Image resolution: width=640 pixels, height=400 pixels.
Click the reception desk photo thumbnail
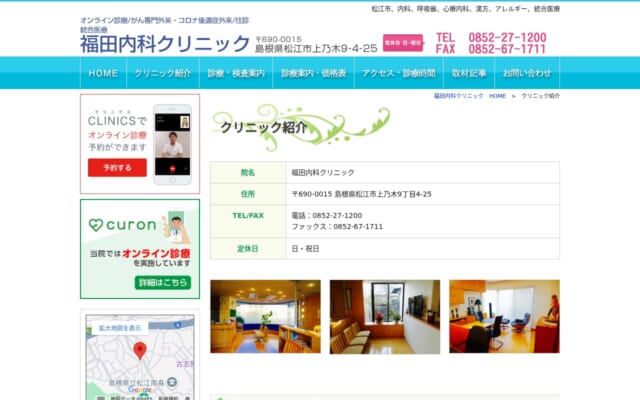(265, 316)
